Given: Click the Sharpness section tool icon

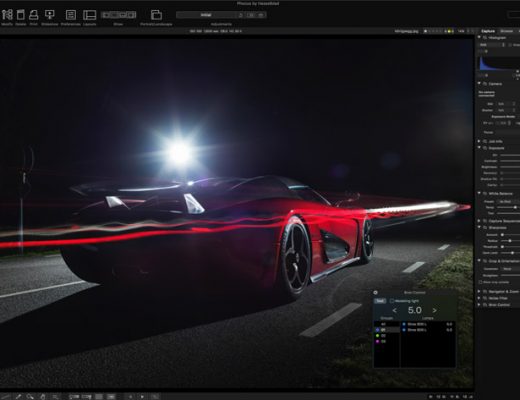Looking at the screenshot, I should coord(485,227).
